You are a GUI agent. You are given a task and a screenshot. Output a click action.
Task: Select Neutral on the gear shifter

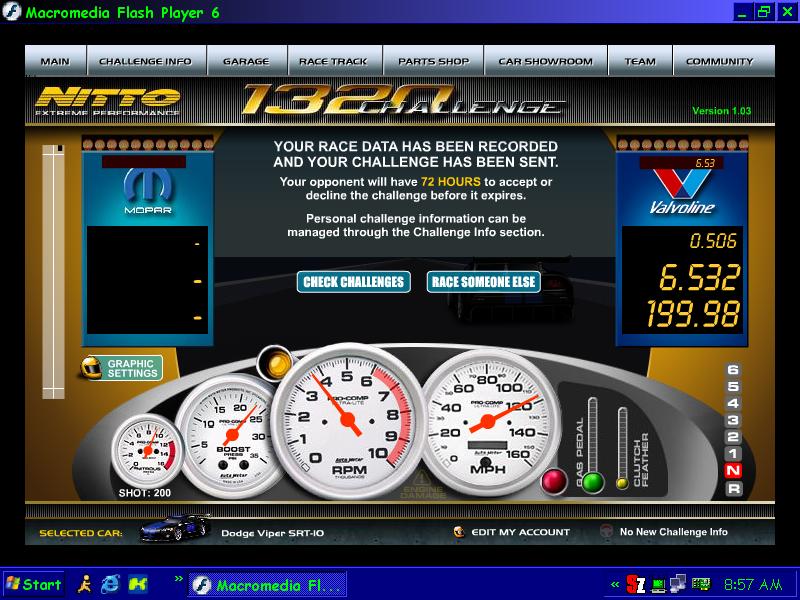pyautogui.click(x=733, y=470)
